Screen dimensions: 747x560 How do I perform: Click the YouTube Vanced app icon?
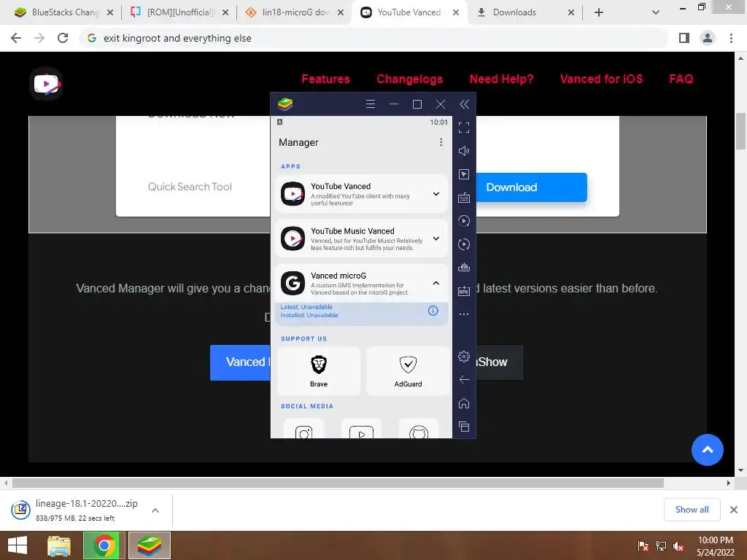(293, 194)
